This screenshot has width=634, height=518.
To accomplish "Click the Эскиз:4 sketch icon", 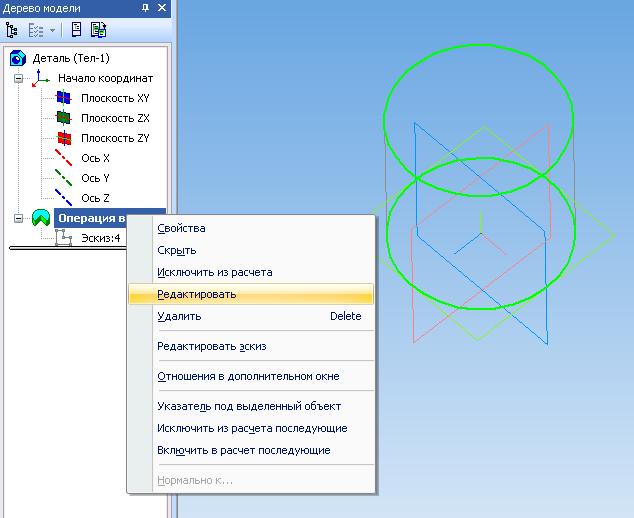I will [x=63, y=238].
